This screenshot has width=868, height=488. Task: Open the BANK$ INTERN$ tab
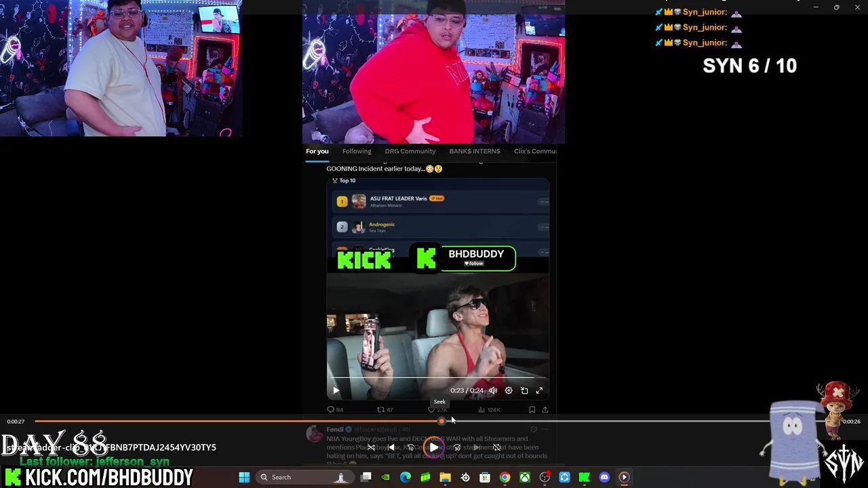pyautogui.click(x=475, y=151)
